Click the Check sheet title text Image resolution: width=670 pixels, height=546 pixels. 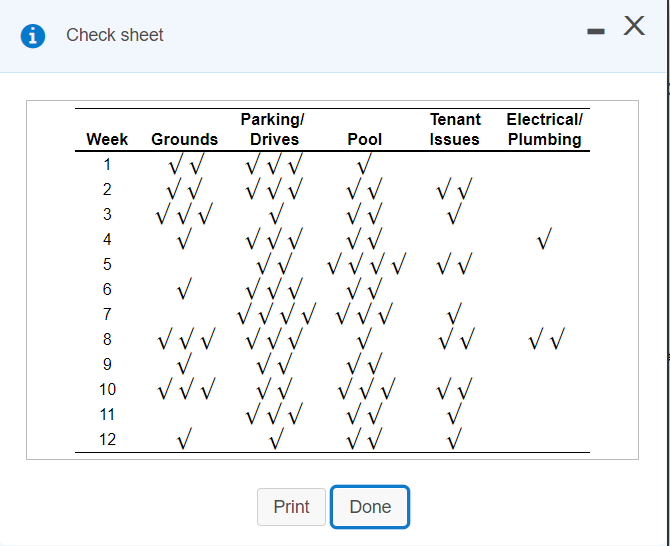click(115, 35)
